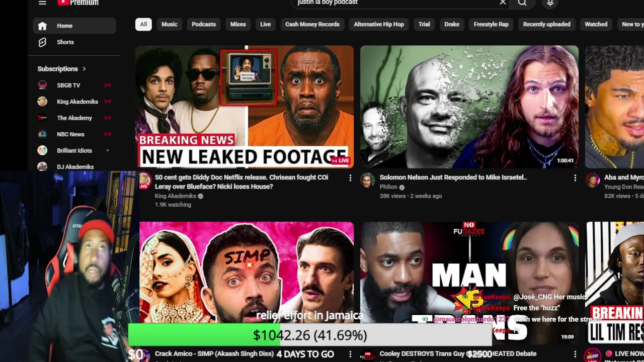Start voice search with microphone
The image size is (644, 362).
point(550,3)
